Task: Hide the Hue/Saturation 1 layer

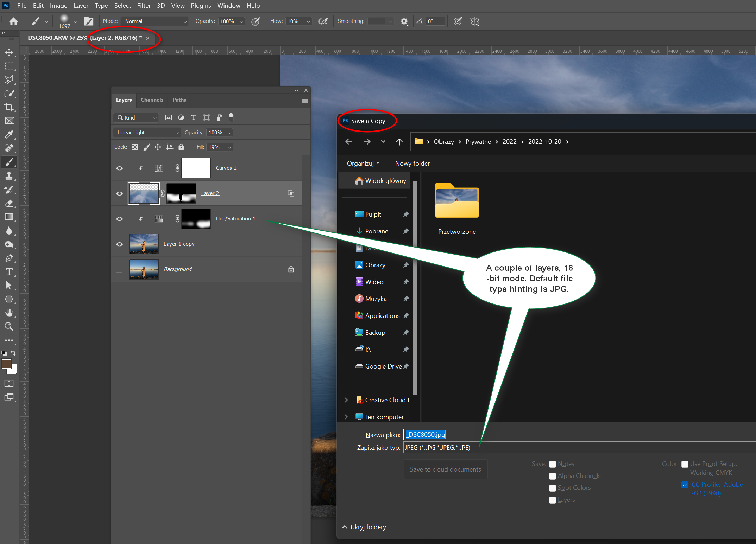Action: [x=119, y=218]
